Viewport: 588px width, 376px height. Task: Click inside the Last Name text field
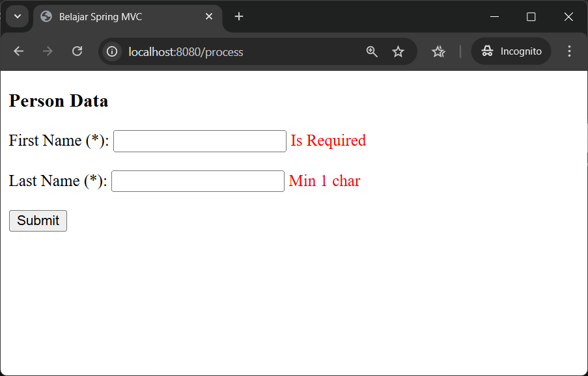(197, 181)
